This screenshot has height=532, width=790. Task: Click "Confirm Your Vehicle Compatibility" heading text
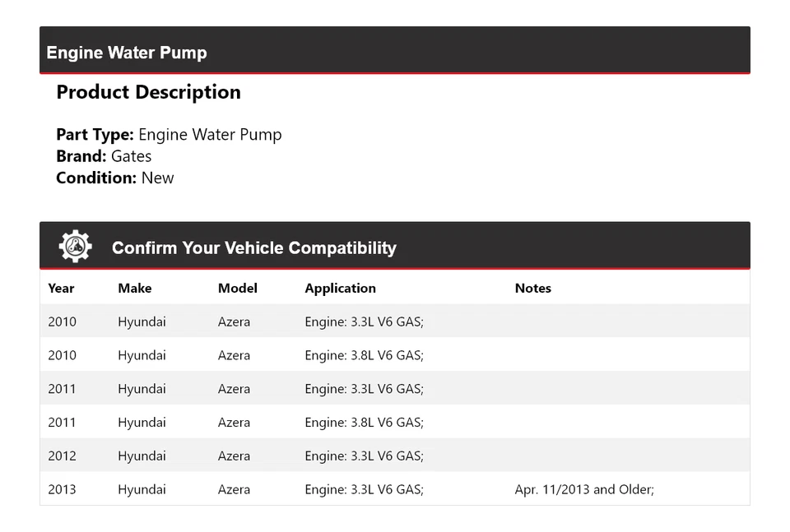(253, 247)
